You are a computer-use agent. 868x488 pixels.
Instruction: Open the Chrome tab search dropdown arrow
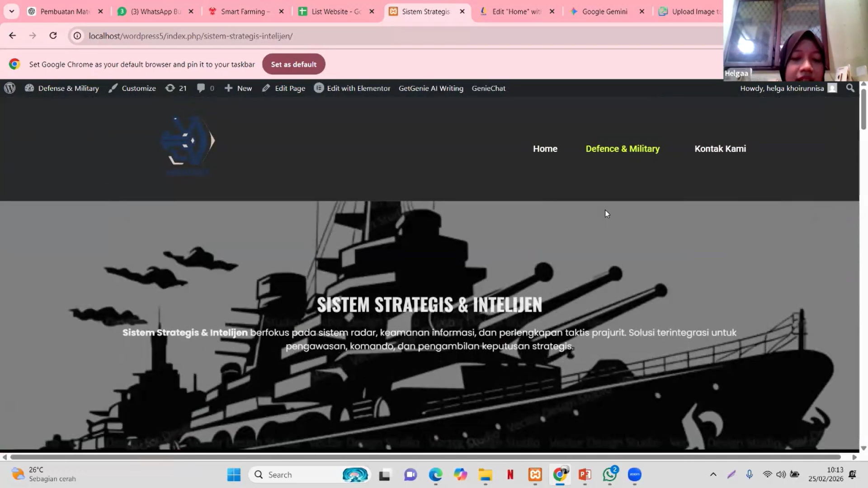point(12,11)
